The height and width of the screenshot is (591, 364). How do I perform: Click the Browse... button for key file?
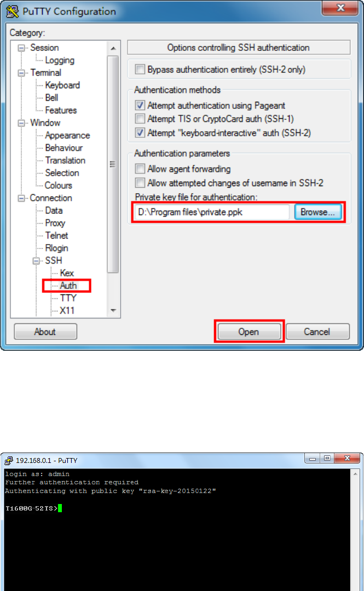coord(317,212)
